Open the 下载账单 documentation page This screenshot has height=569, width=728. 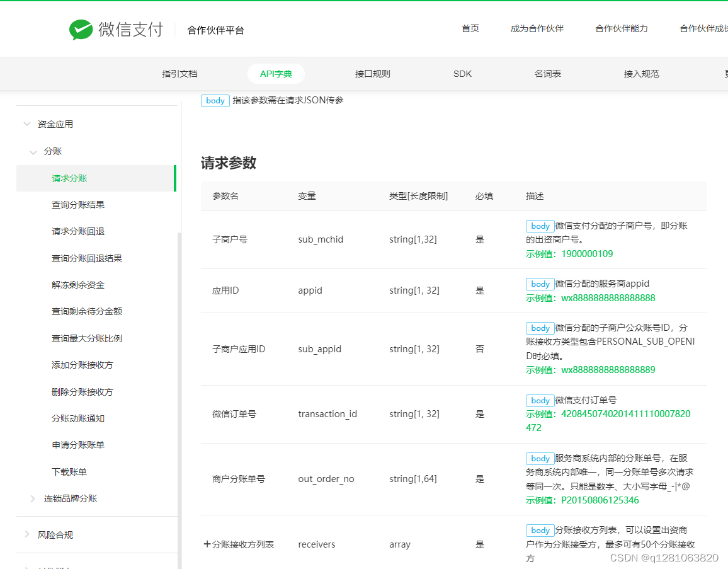coord(71,471)
